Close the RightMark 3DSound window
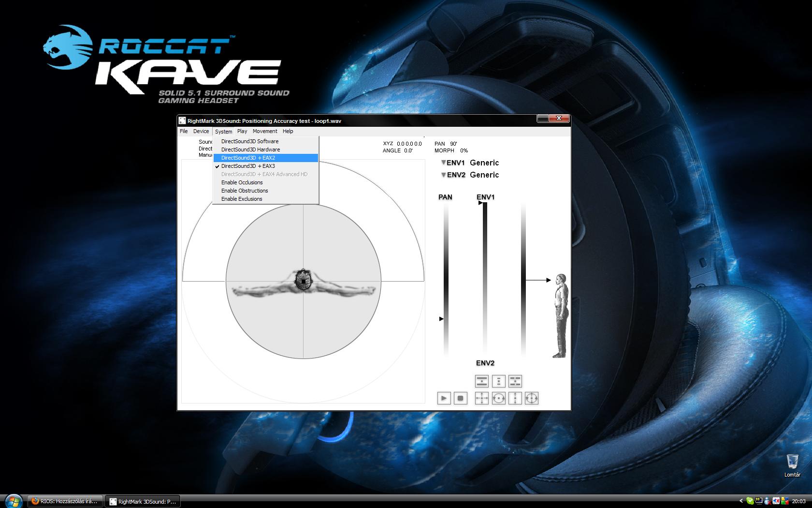 pos(559,118)
